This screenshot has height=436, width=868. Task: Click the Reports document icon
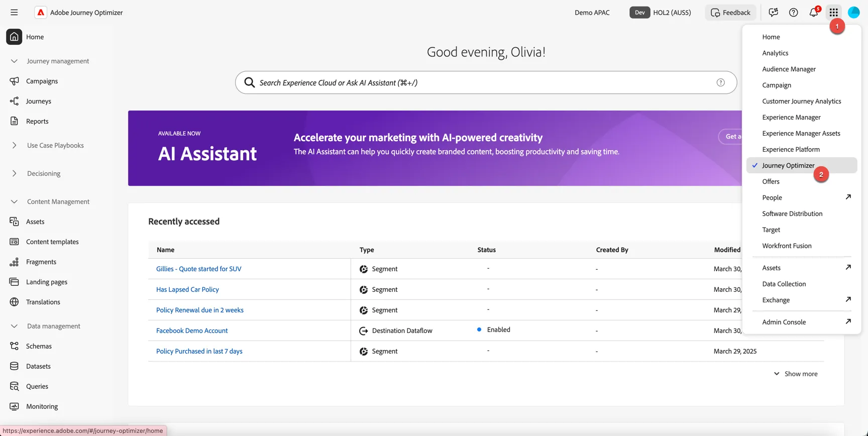(x=14, y=121)
